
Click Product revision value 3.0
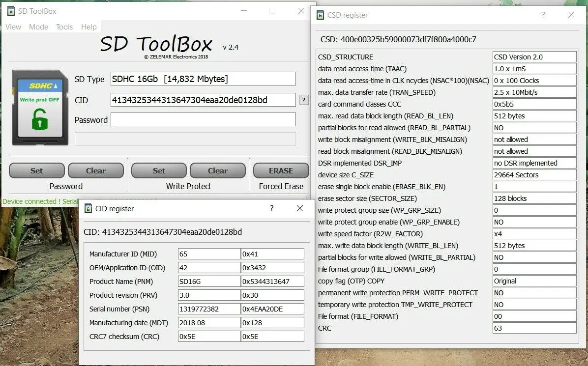pos(209,295)
